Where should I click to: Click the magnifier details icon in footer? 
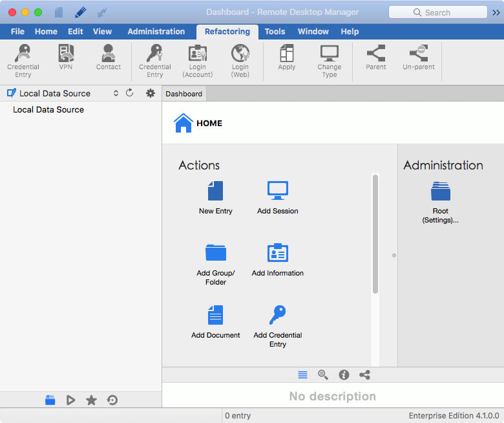point(323,374)
